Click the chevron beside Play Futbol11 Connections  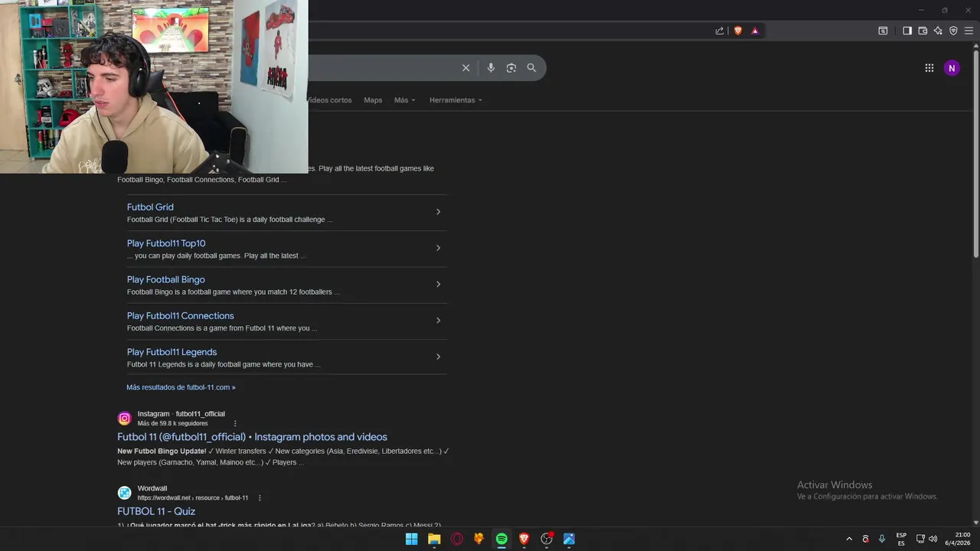[x=438, y=321]
